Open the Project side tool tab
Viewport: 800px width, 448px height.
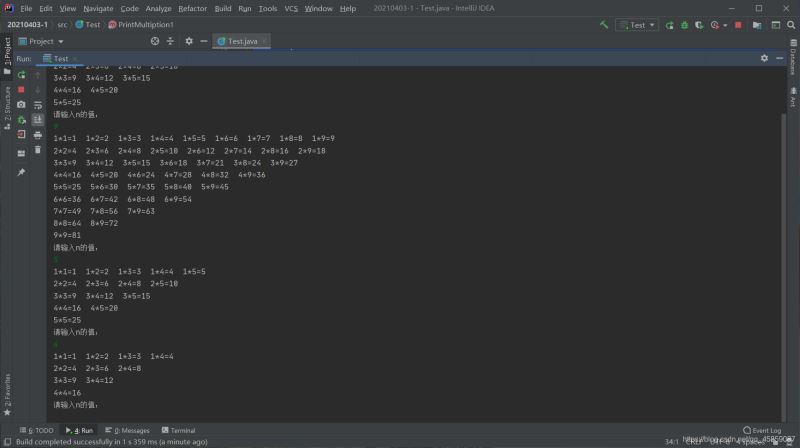(x=7, y=55)
